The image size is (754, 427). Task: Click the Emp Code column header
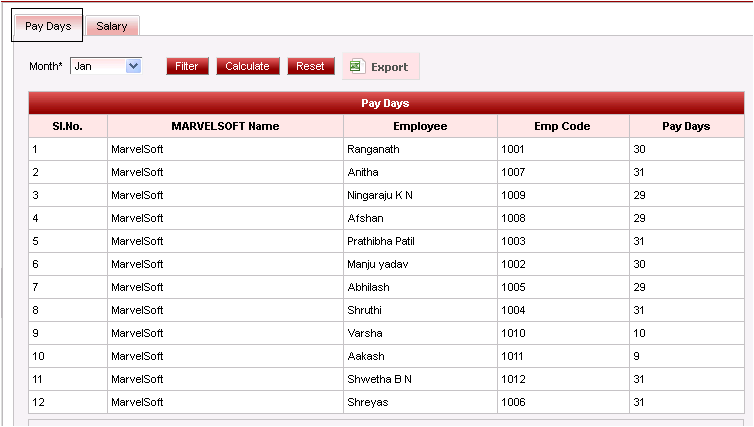tap(563, 126)
